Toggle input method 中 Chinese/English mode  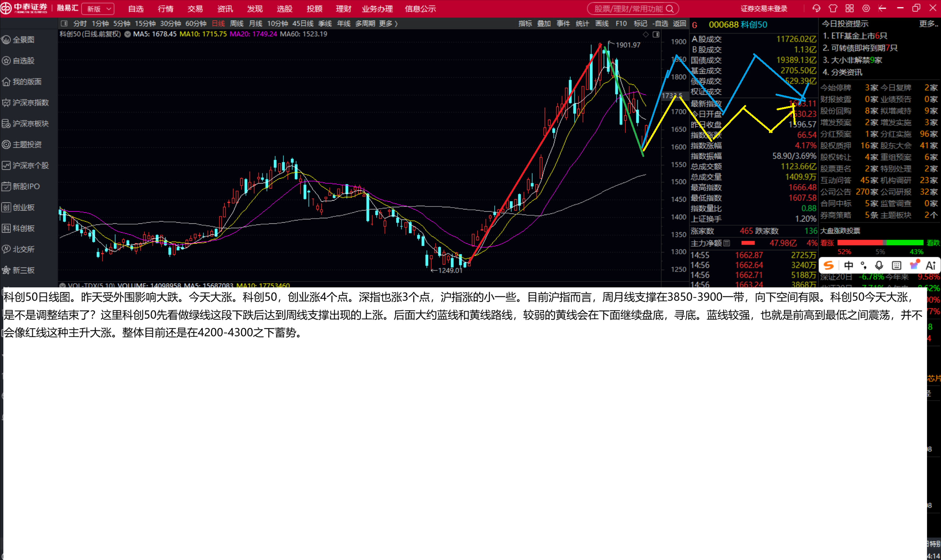click(848, 265)
